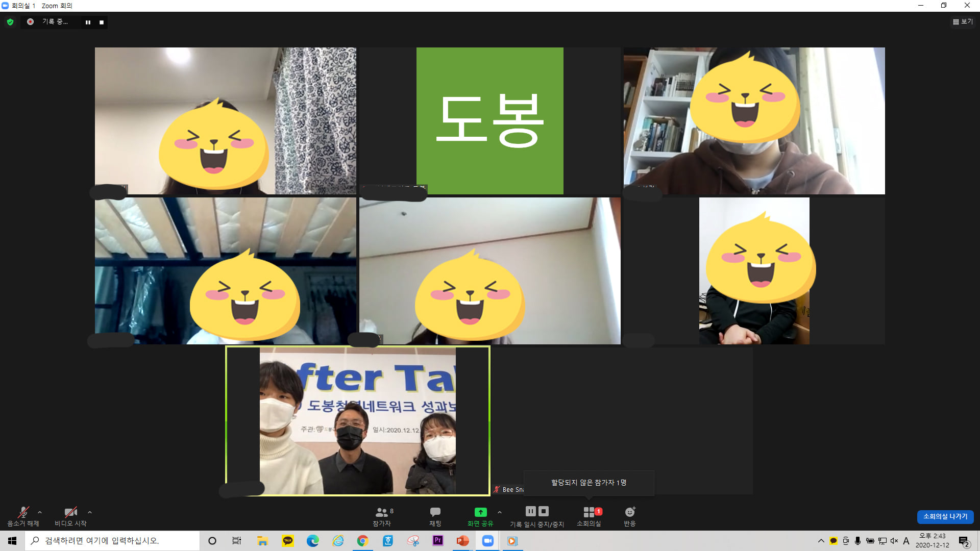The width and height of the screenshot is (980, 551).
Task: Open File Explorer from taskbar
Action: pyautogui.click(x=262, y=541)
